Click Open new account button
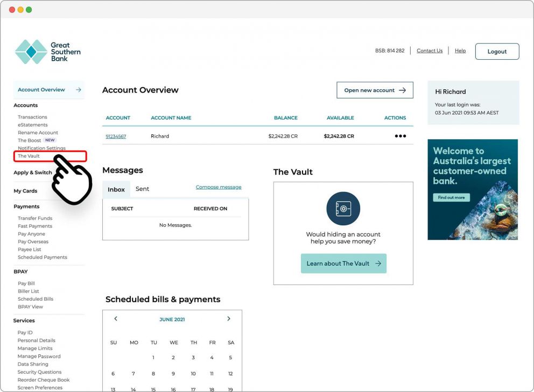The height and width of the screenshot is (392, 534). coord(375,90)
